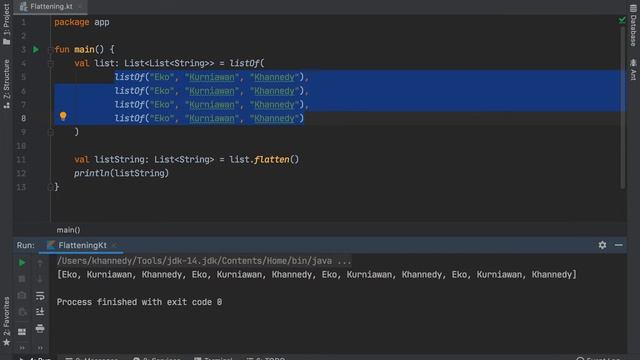
Task: Toggle Scroll to End of console
Action: click(x=40, y=312)
